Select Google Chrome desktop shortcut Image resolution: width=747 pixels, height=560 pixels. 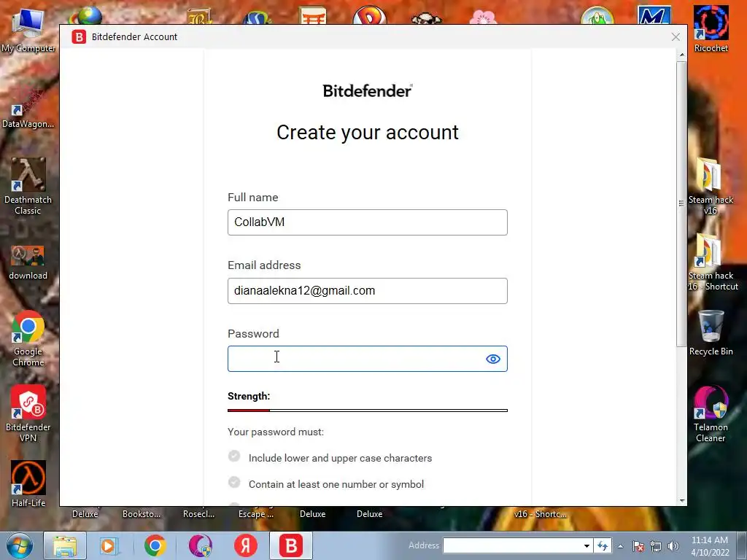[28, 338]
